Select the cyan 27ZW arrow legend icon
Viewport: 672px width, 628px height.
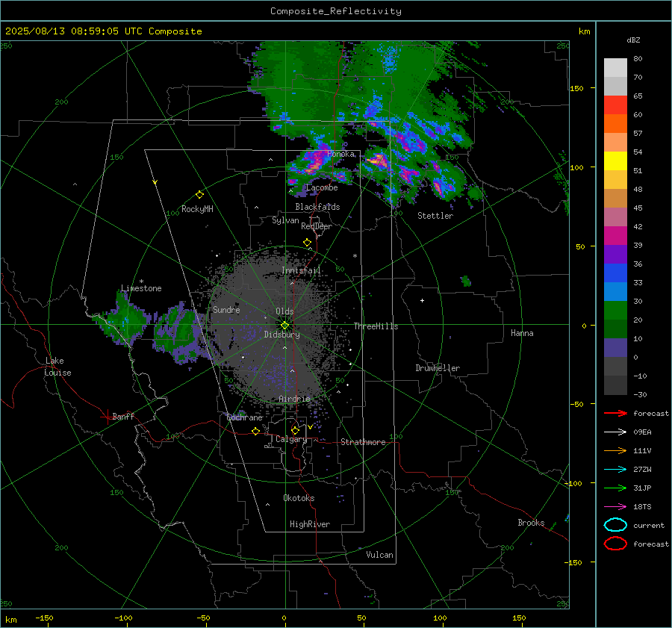(615, 470)
